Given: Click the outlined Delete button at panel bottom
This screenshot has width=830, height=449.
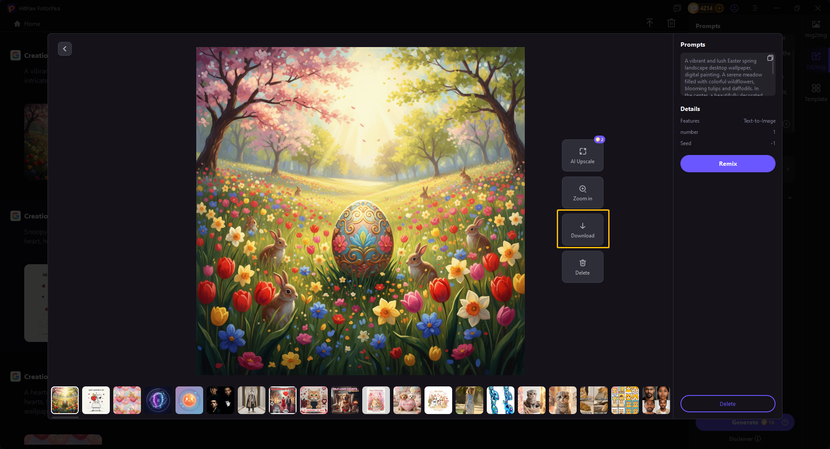Looking at the screenshot, I should (x=728, y=403).
